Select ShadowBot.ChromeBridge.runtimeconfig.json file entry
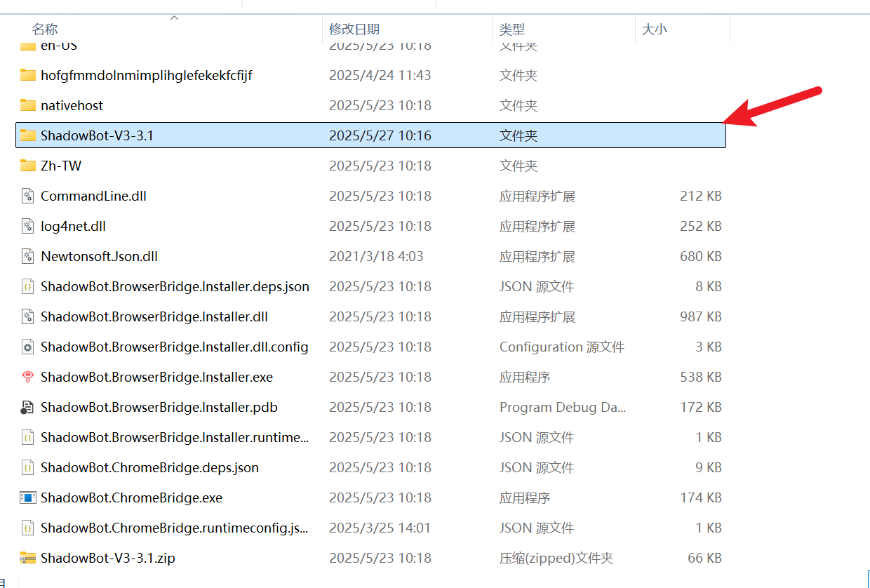 pos(174,528)
